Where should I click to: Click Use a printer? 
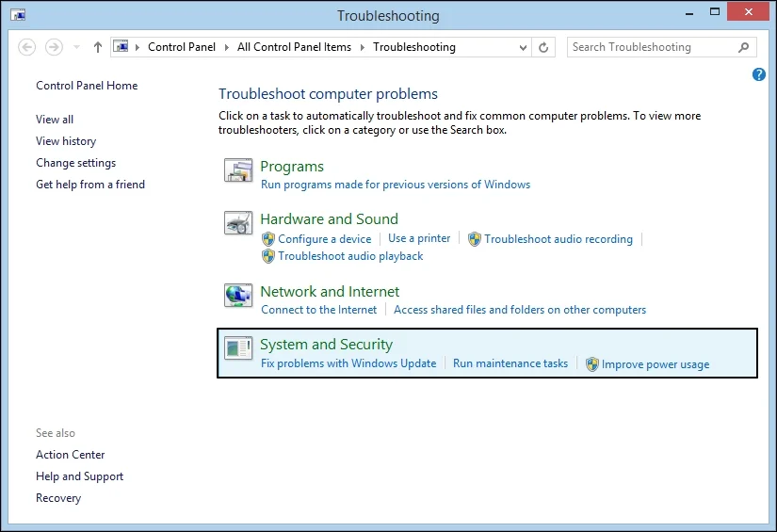(419, 238)
